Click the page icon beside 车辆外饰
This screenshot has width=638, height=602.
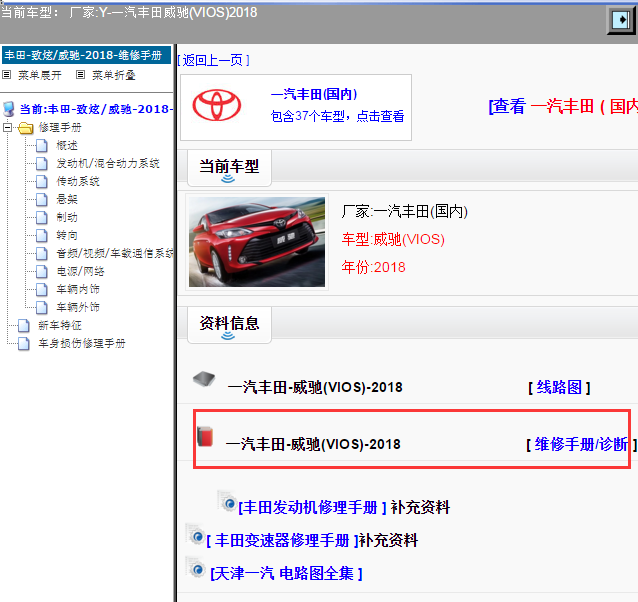pos(42,307)
